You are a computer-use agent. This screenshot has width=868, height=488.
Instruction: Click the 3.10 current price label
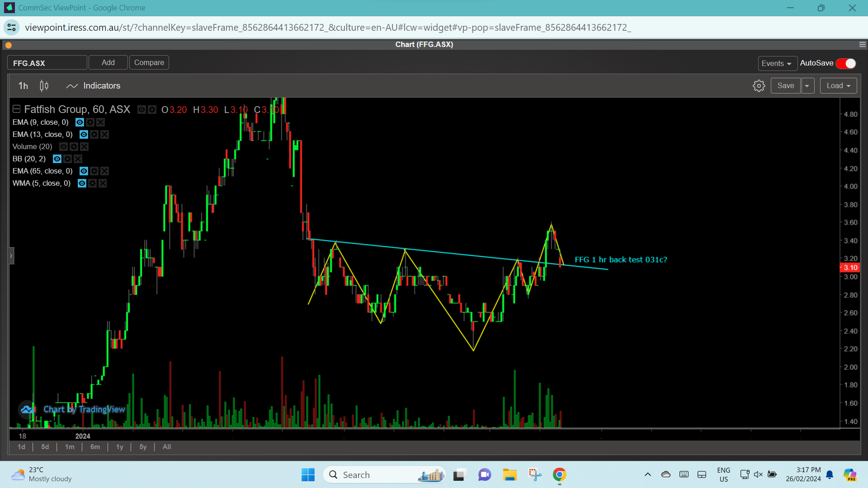point(850,268)
